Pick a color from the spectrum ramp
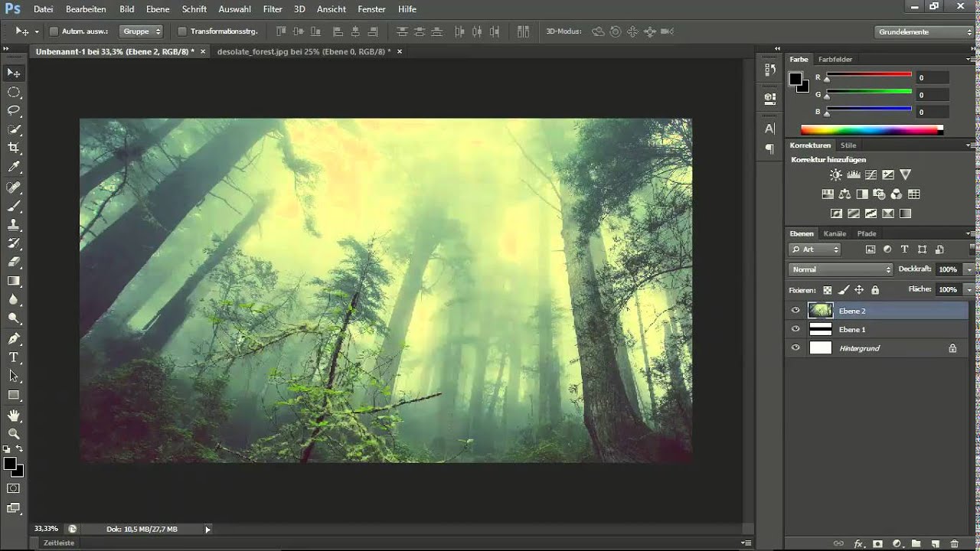Viewport: 980px width, 551px height. click(x=871, y=130)
